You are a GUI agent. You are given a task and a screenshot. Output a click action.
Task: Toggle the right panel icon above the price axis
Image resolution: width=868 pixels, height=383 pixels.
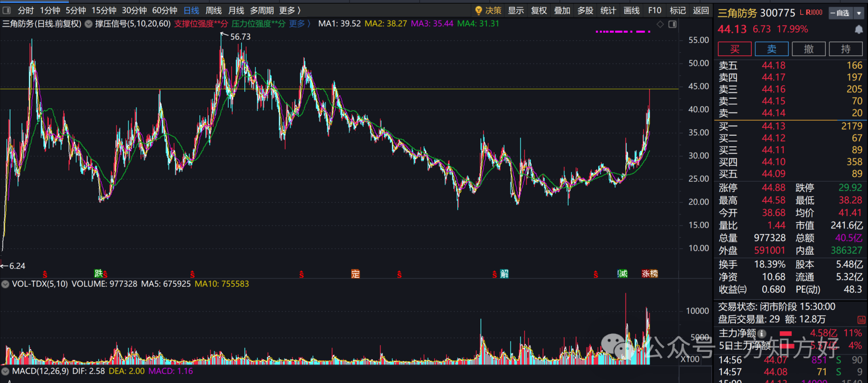pyautogui.click(x=672, y=24)
